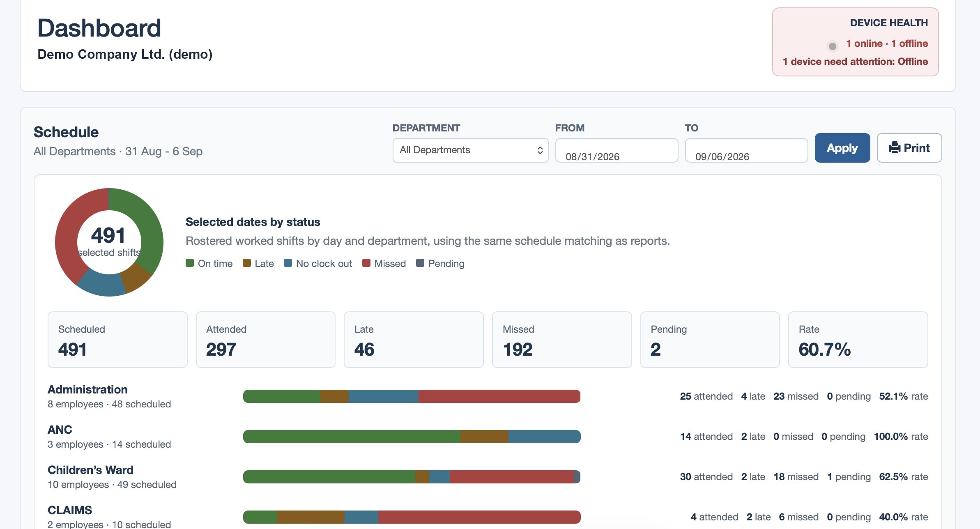Click the Children's Ward bar's gray pending segment
The width and height of the screenshot is (980, 529).
coord(577,477)
